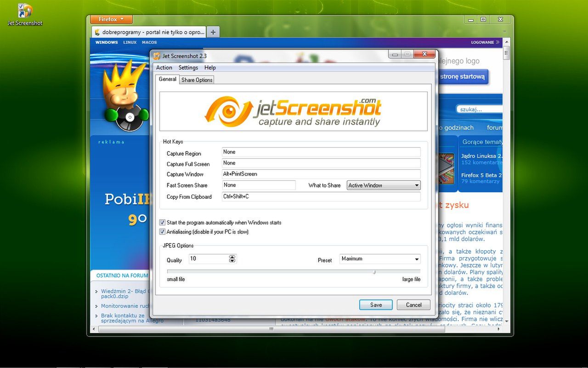Open the Wiedźmin 2 forum thread
The height and width of the screenshot is (368, 588).
[x=125, y=293]
